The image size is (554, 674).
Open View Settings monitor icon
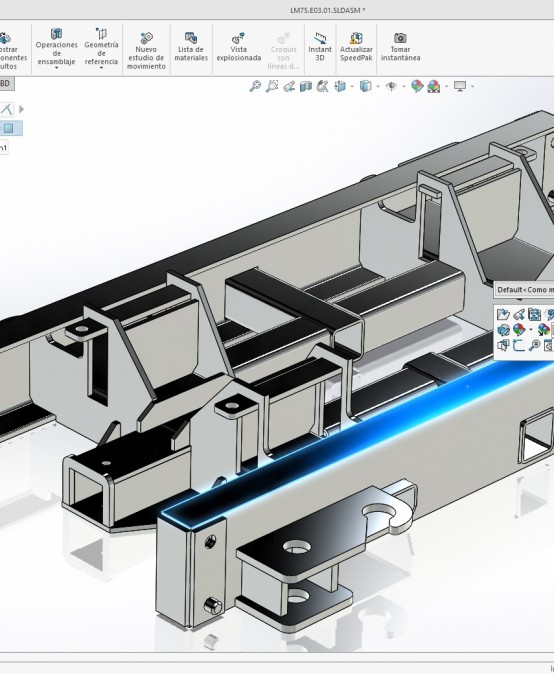click(x=460, y=86)
